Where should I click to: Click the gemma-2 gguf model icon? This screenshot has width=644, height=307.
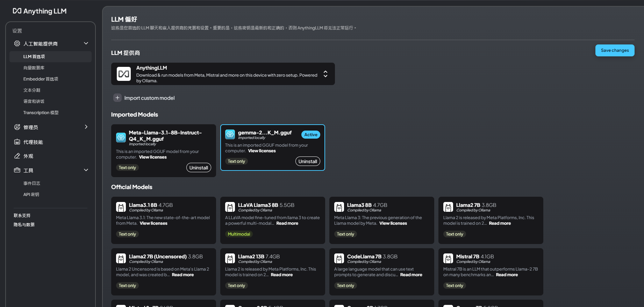(x=230, y=134)
